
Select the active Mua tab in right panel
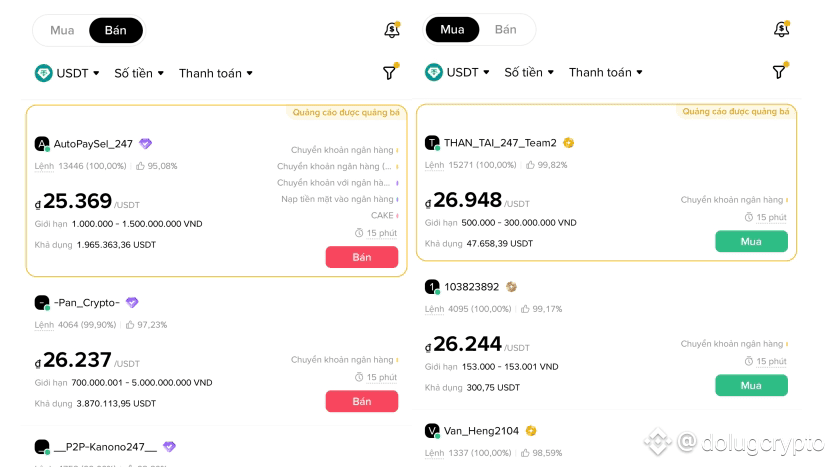pos(452,30)
